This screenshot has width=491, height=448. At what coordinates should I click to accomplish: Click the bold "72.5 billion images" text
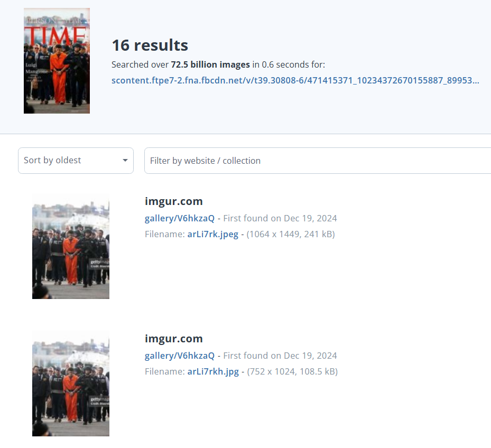tap(210, 65)
